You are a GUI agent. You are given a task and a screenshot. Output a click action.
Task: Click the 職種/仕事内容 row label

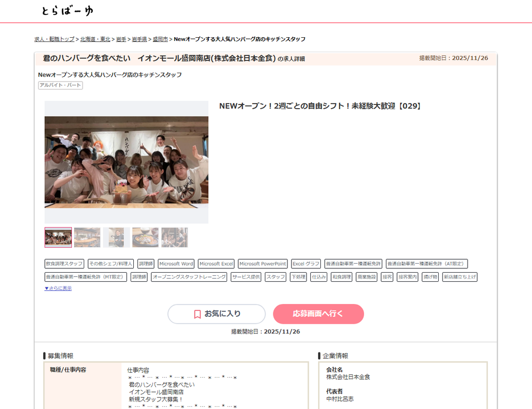pyautogui.click(x=68, y=370)
